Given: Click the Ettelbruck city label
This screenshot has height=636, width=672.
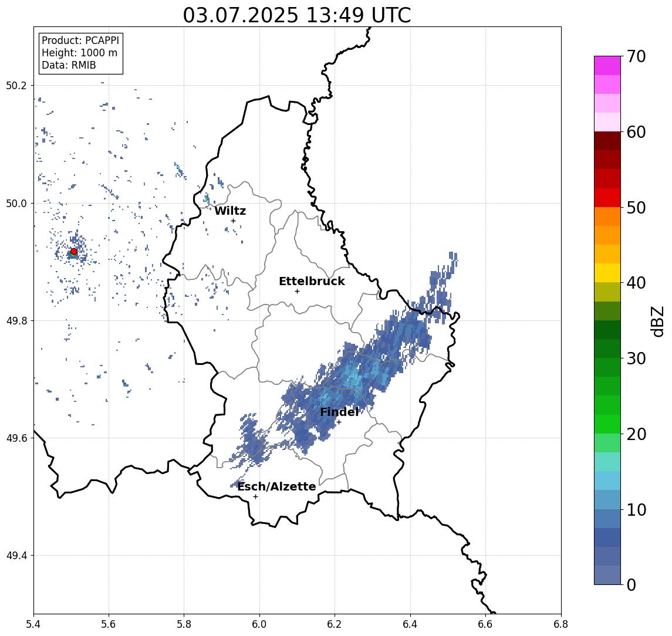Looking at the screenshot, I should click(x=312, y=281).
